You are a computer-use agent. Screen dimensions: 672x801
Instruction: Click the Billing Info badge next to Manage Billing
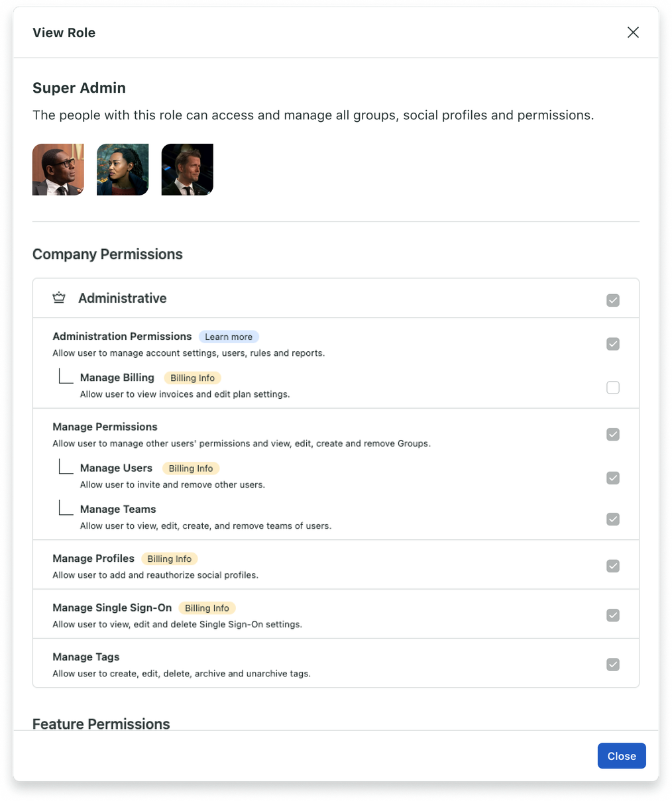point(192,378)
